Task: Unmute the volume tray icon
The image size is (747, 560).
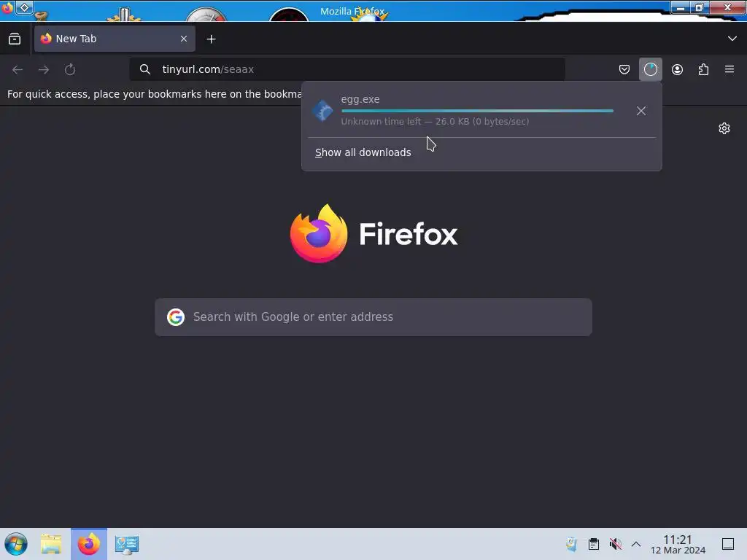Action: tap(616, 544)
